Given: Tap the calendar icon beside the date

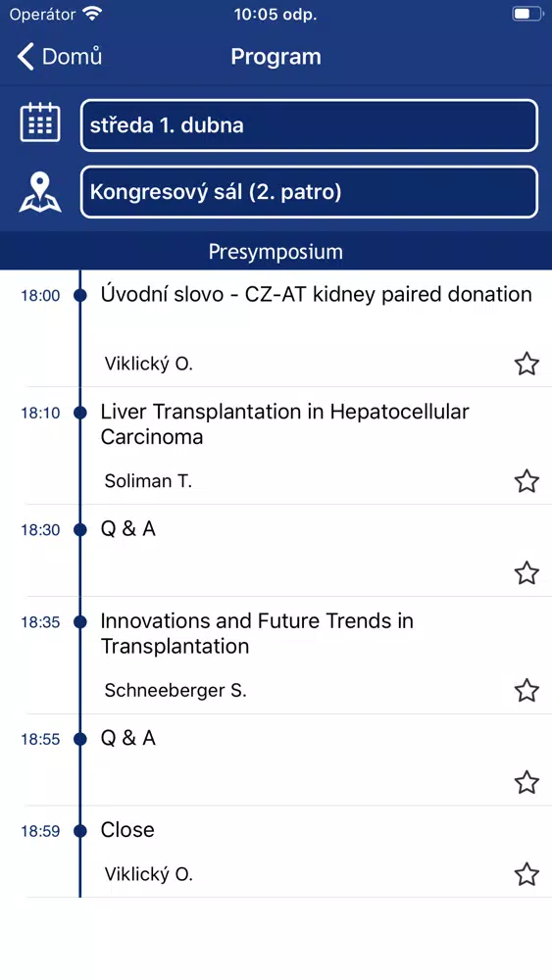Looking at the screenshot, I should [40, 122].
